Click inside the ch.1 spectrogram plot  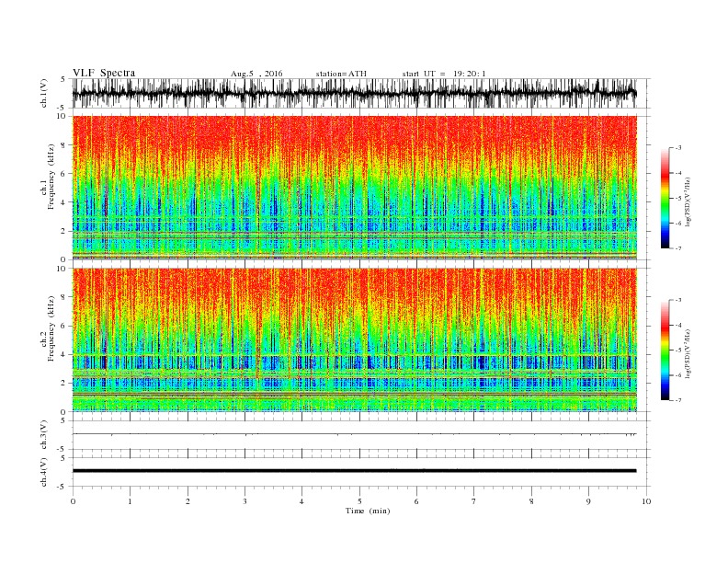pos(355,188)
